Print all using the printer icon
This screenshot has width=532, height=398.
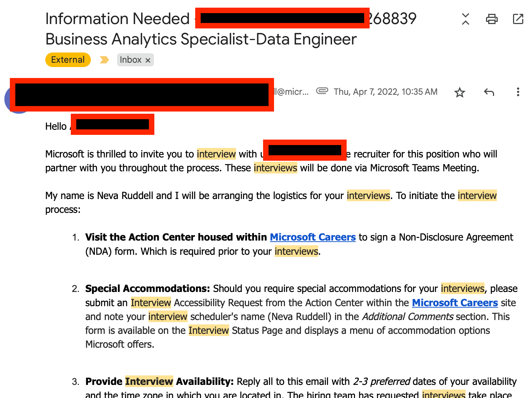click(x=491, y=19)
